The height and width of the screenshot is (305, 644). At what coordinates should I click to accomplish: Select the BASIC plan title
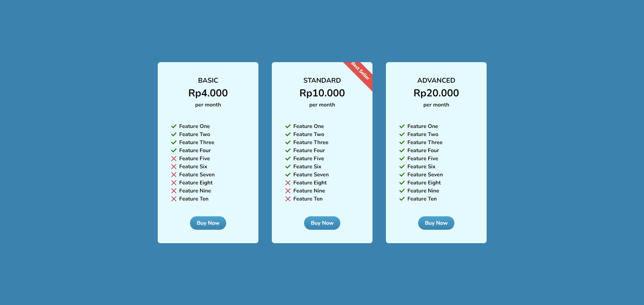[x=208, y=80]
